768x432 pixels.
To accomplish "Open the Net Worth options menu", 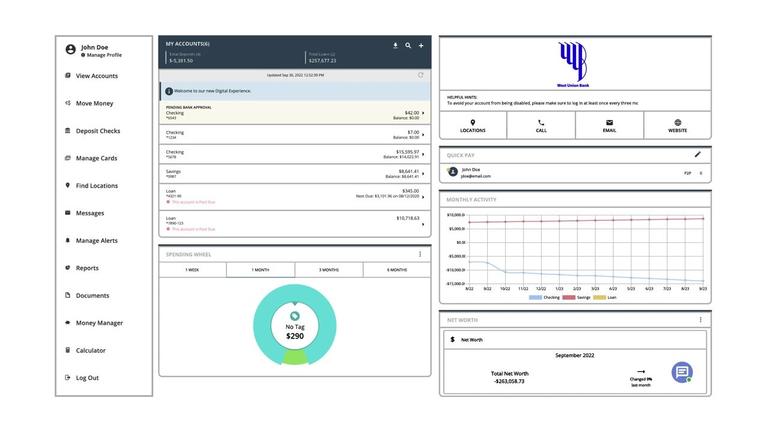I will pos(700,319).
